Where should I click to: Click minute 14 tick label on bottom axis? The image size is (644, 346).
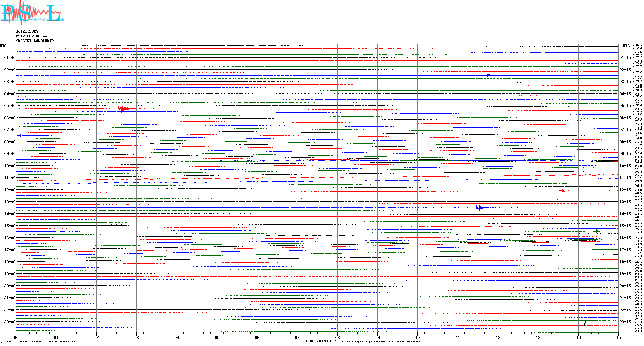(578, 337)
